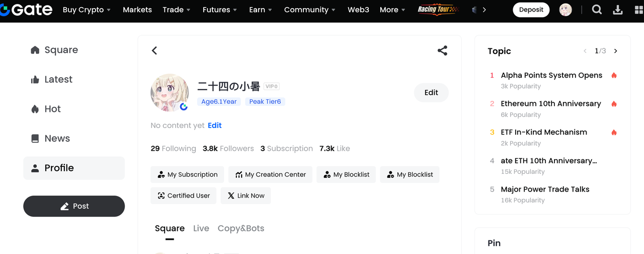This screenshot has height=254, width=644.
Task: Expand the Buy Crypto dropdown
Action: (x=87, y=10)
